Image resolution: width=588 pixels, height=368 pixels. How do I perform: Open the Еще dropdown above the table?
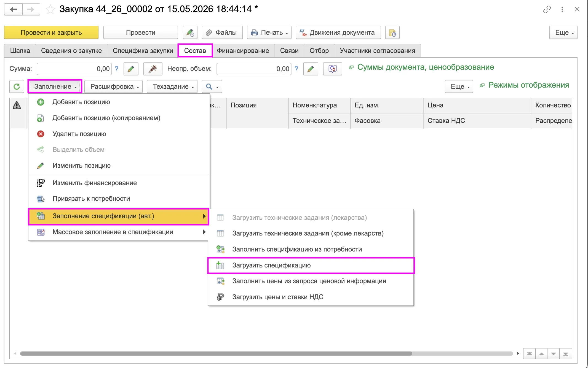pyautogui.click(x=459, y=86)
